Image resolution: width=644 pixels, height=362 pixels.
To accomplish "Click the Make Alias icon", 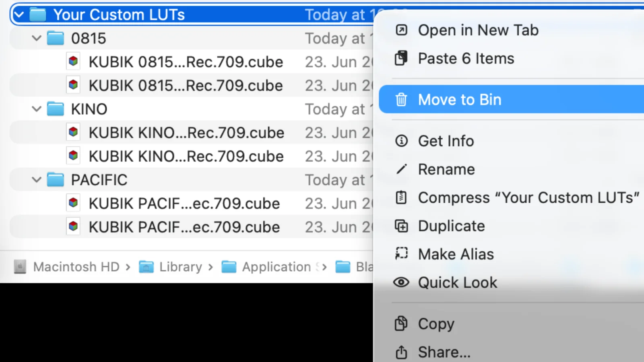I will tap(401, 254).
